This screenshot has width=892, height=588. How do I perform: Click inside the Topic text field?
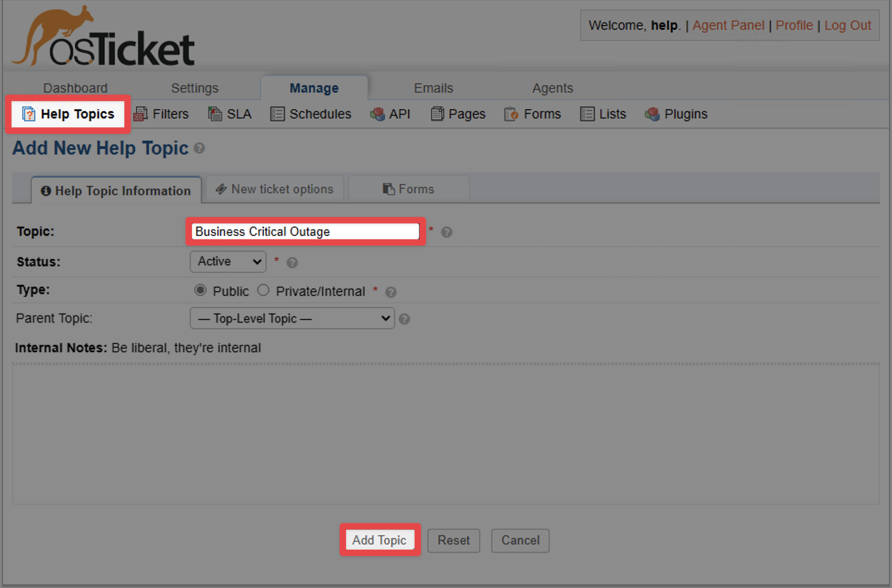click(x=305, y=232)
